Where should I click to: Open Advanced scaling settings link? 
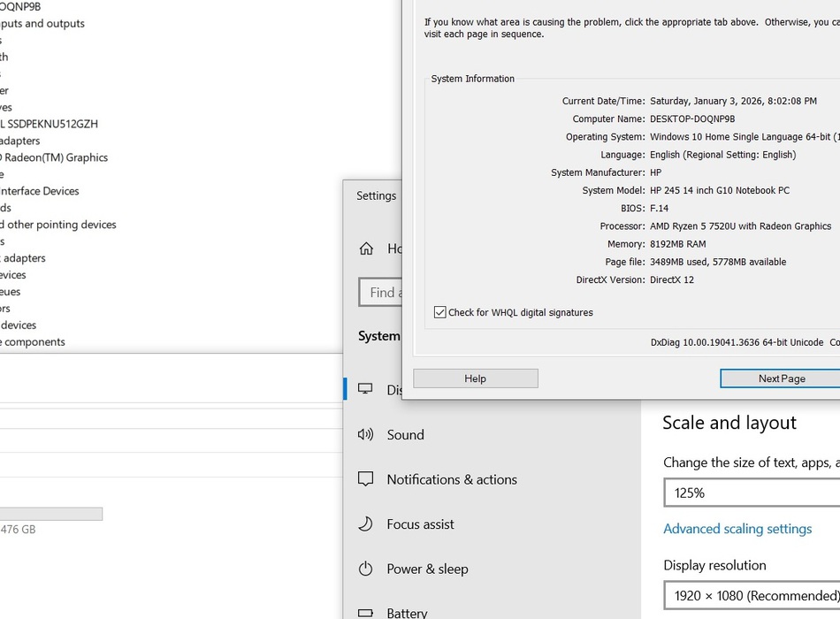point(737,529)
